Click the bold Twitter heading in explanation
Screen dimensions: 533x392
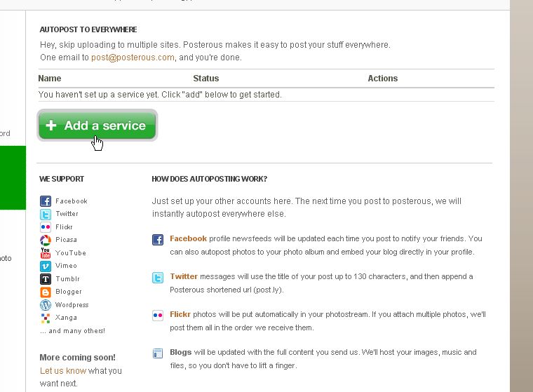(184, 276)
